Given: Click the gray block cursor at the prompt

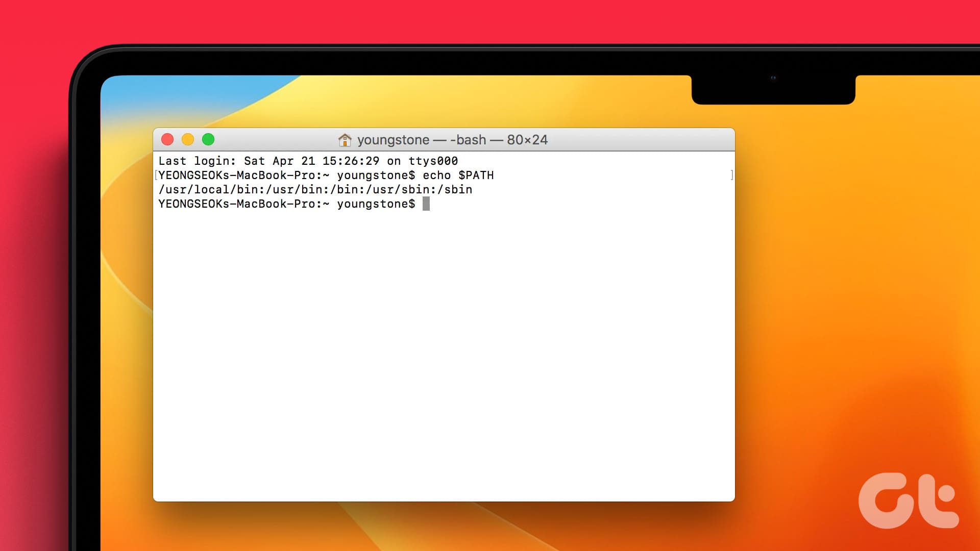Looking at the screenshot, I should click(426, 204).
